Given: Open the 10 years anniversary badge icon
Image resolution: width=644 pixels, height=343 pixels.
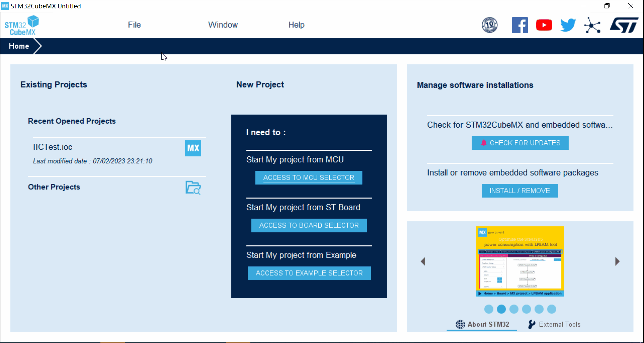Looking at the screenshot, I should 490,25.
